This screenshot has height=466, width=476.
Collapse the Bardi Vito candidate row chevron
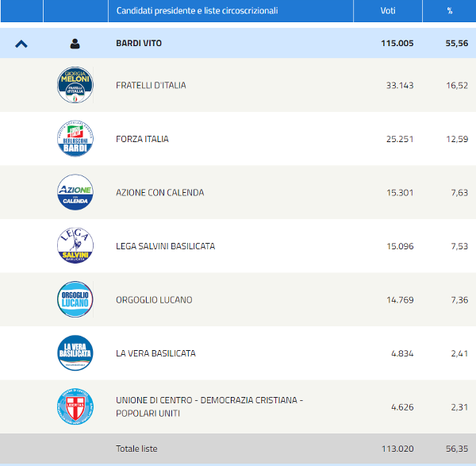point(21,44)
